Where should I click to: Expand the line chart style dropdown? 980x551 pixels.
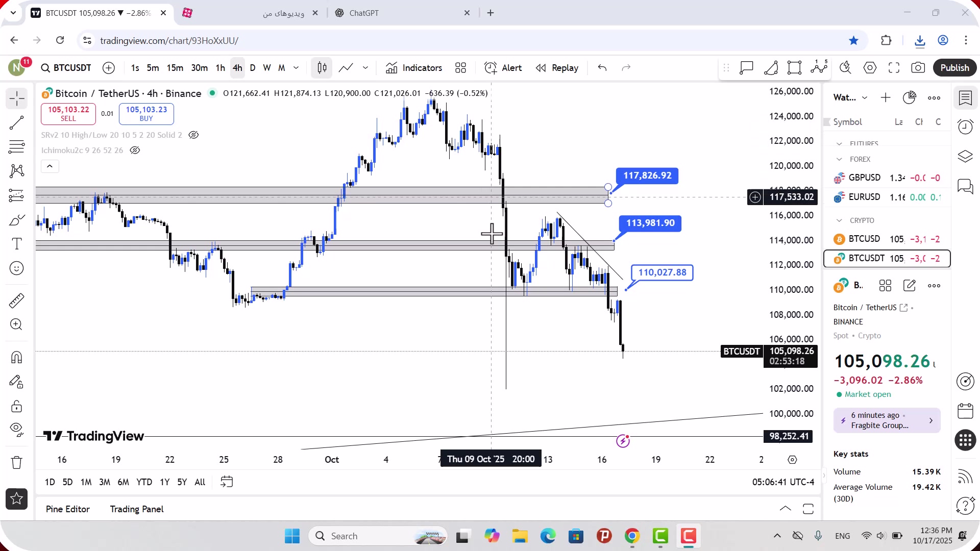(x=365, y=68)
